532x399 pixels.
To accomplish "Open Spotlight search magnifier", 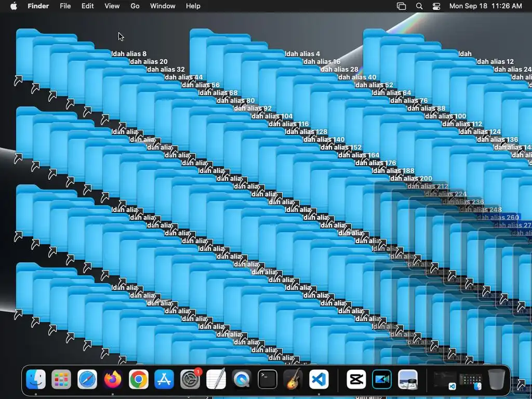I will click(x=419, y=6).
